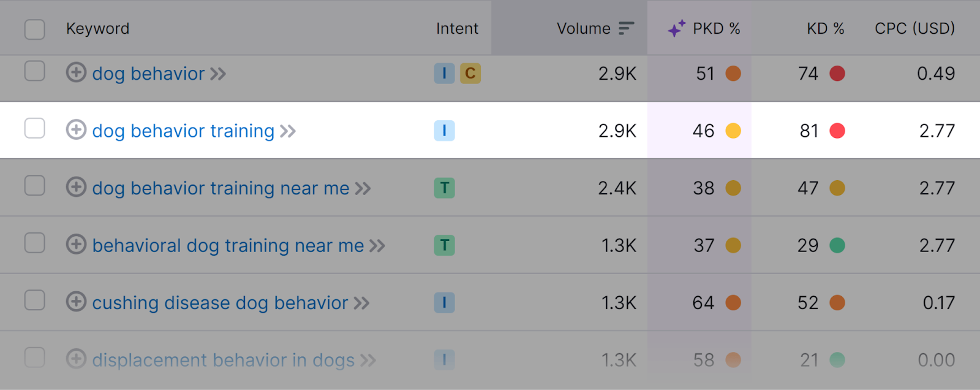This screenshot has width=980, height=390.
Task: Click the sort icon in the Volume column
Action: click(x=626, y=28)
